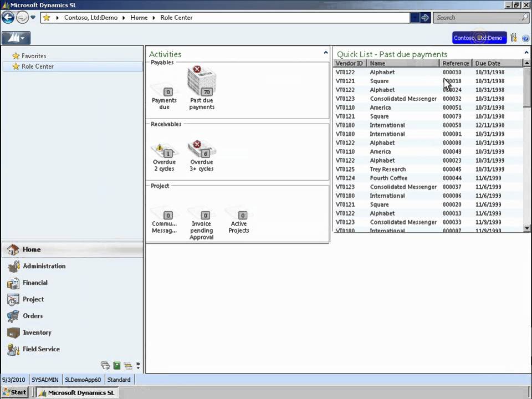Click the Home module house icon
Image resolution: width=532 pixels, height=399 pixels.
(13, 250)
